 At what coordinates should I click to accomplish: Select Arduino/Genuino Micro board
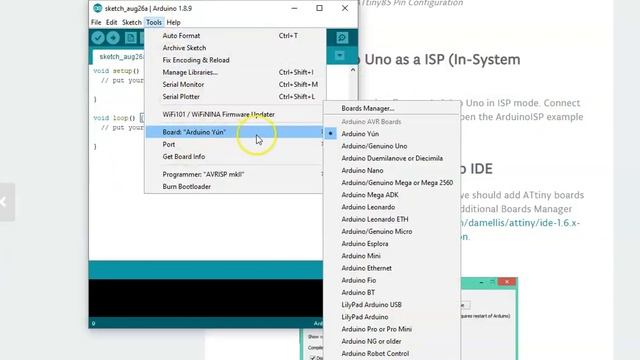[392, 231]
